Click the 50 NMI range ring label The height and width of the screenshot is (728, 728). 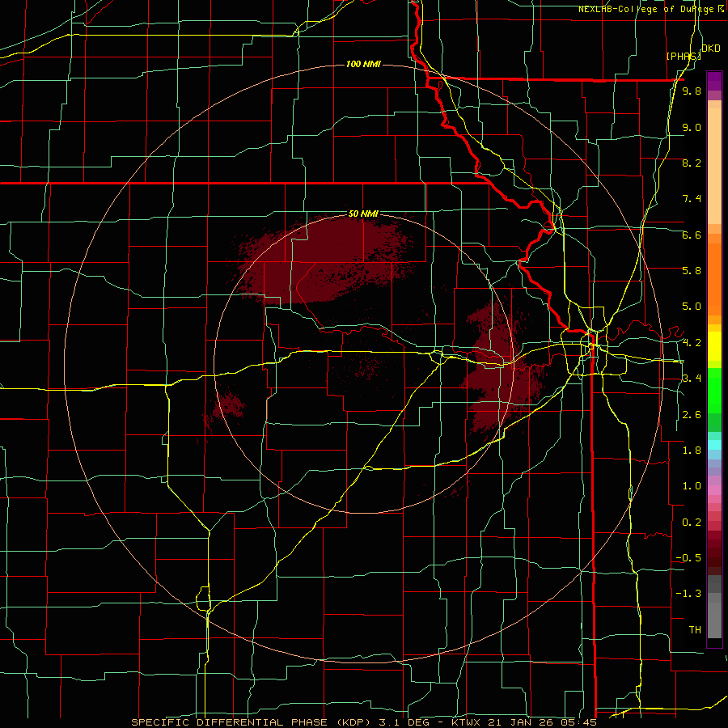pyautogui.click(x=363, y=214)
